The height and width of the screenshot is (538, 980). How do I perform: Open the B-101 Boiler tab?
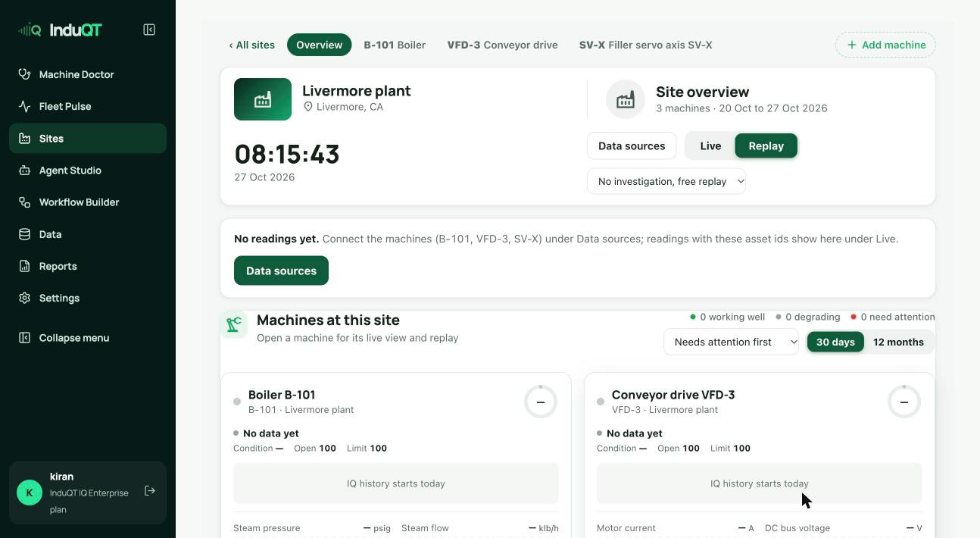coord(395,45)
